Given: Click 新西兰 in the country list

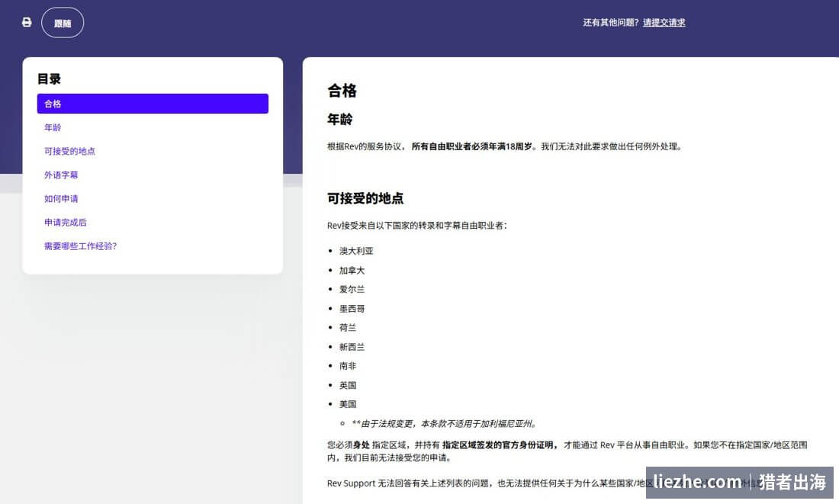Looking at the screenshot, I should 352,347.
